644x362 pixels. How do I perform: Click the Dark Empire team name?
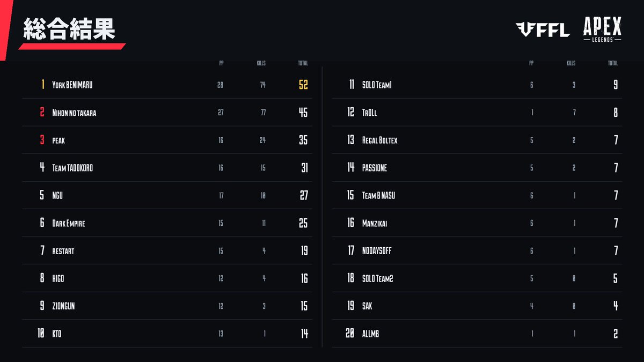point(69,224)
